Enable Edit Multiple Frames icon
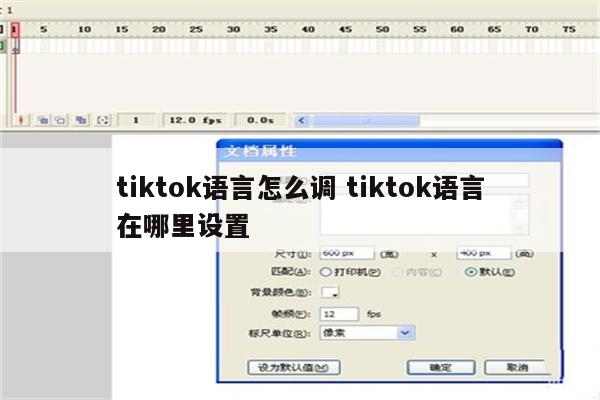 [81, 120]
